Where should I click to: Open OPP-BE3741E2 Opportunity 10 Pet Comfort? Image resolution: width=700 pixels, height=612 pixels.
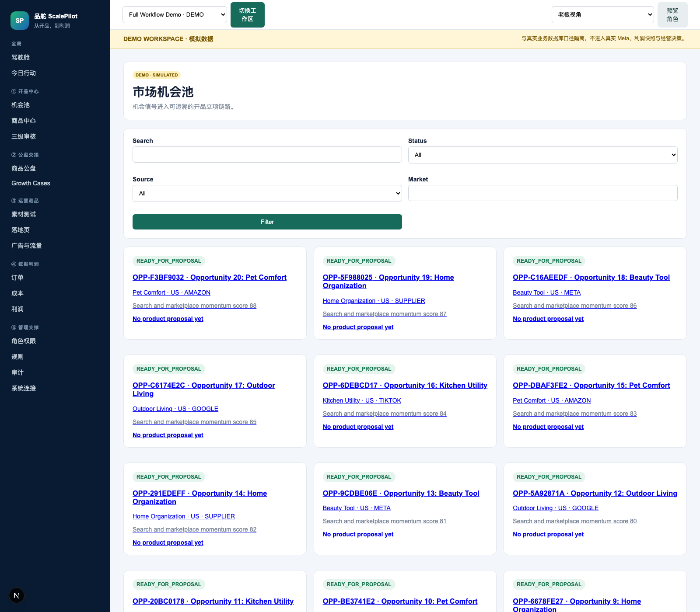[x=400, y=601]
